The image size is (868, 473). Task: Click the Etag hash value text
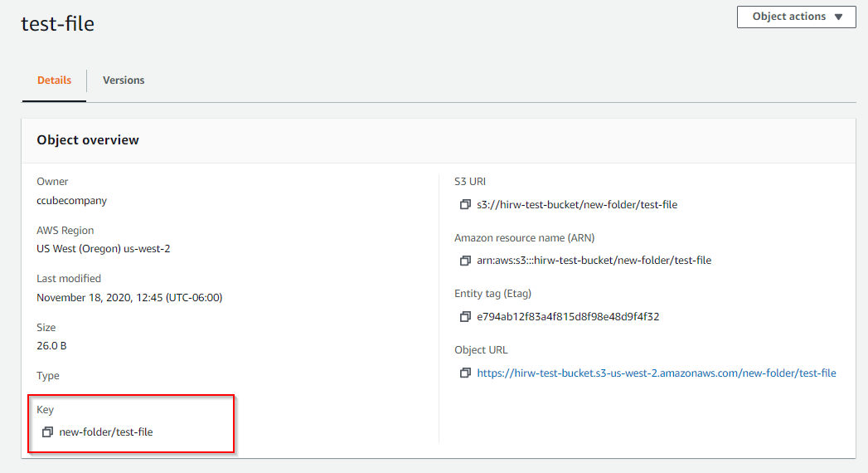pyautogui.click(x=568, y=317)
